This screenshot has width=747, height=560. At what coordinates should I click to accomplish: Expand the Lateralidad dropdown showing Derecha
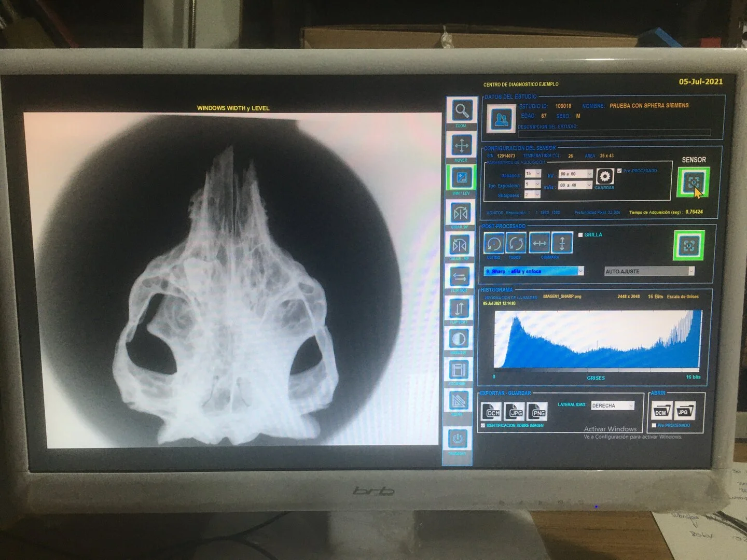631,405
